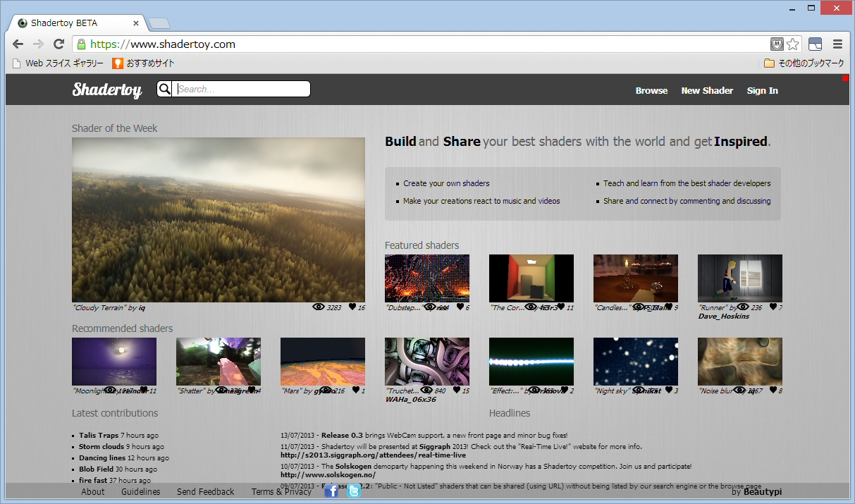Open Dave_Hoskins author link

[x=724, y=316]
